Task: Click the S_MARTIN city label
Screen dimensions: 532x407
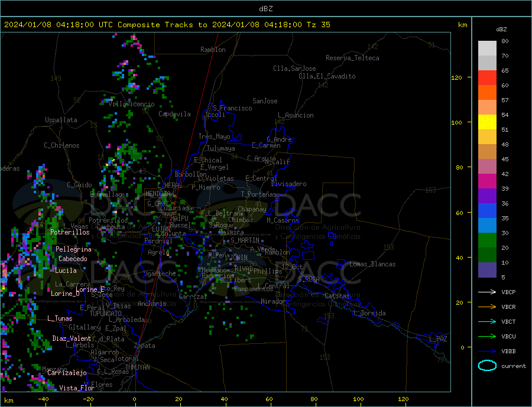Action: coord(245,240)
